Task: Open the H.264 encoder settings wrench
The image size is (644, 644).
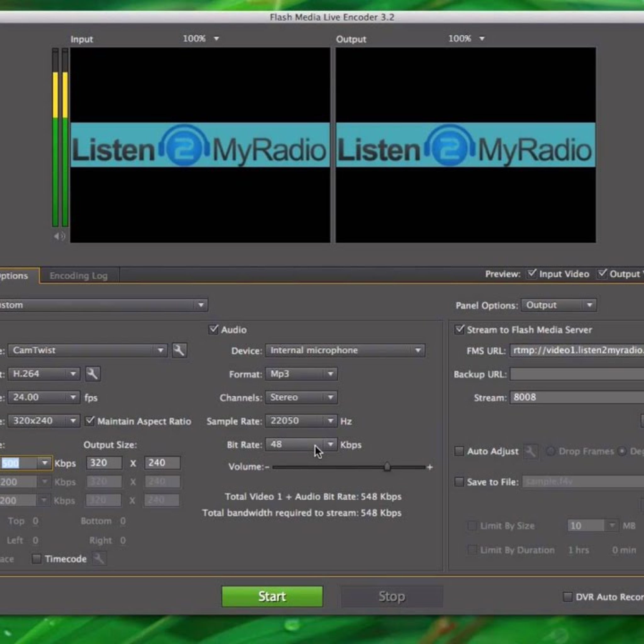Action: [93, 374]
